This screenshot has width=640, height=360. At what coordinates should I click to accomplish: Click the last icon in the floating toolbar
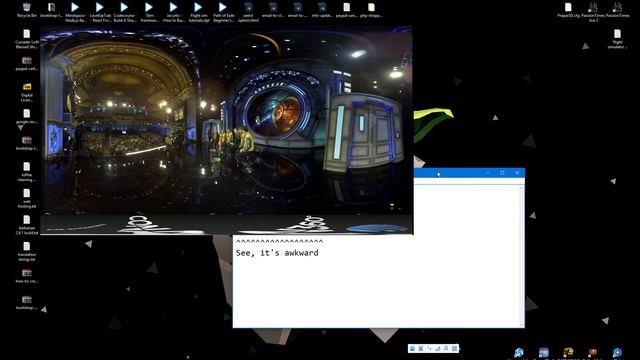(x=454, y=349)
